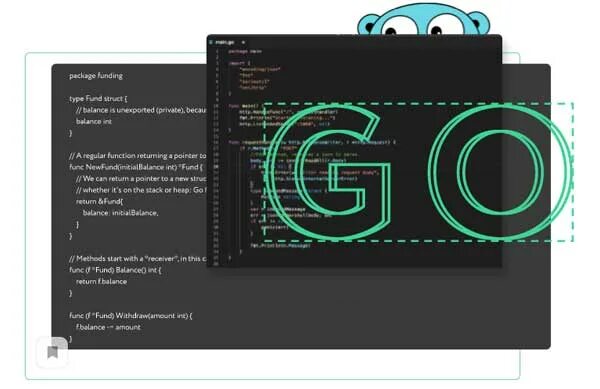Click the '// We can return a pointer' comment
This screenshot has width=600, height=389.
141,179
